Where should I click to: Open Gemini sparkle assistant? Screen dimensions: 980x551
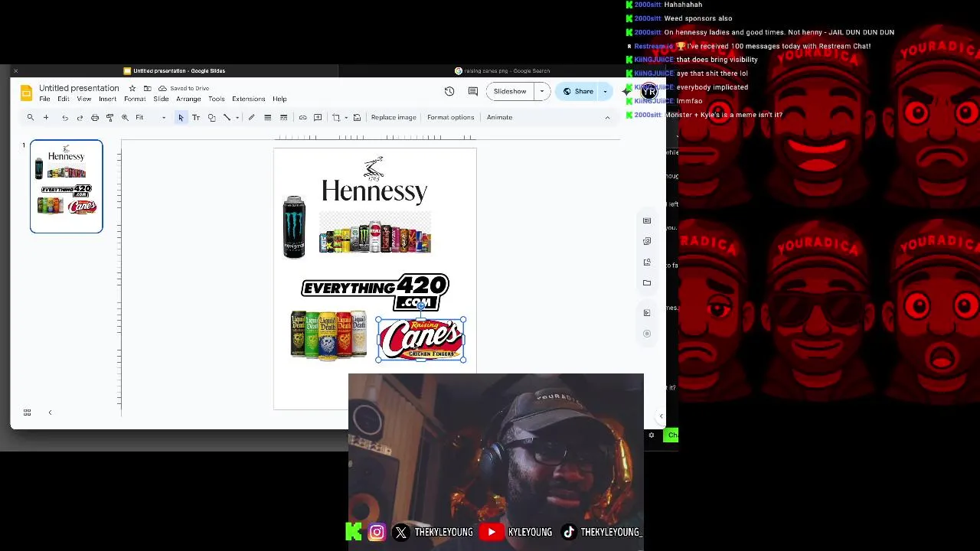[626, 91]
